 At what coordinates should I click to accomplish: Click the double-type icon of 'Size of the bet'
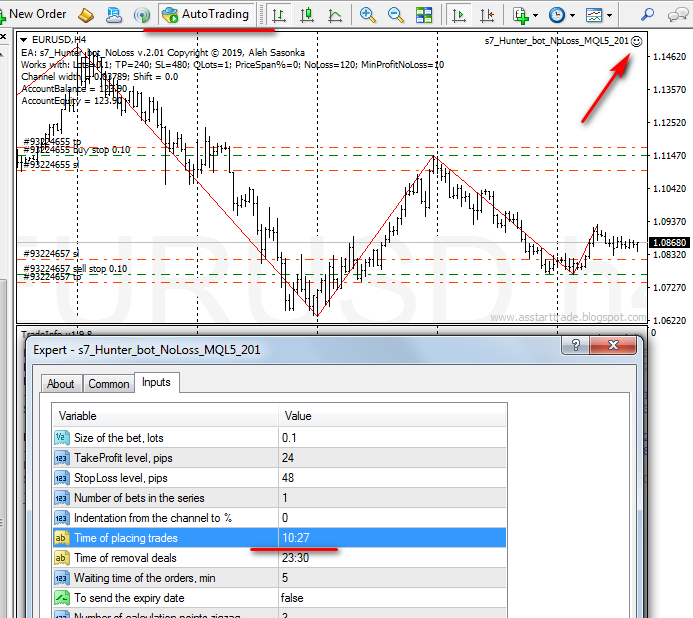coord(61,438)
